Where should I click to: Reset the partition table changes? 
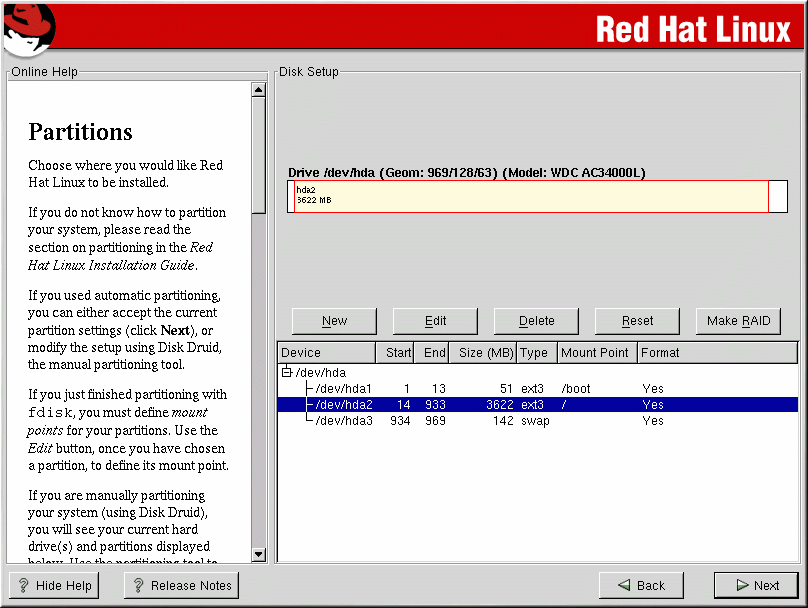[x=637, y=321]
